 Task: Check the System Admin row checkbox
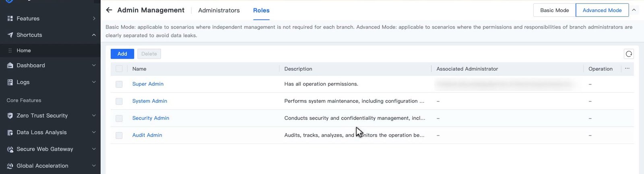click(119, 101)
